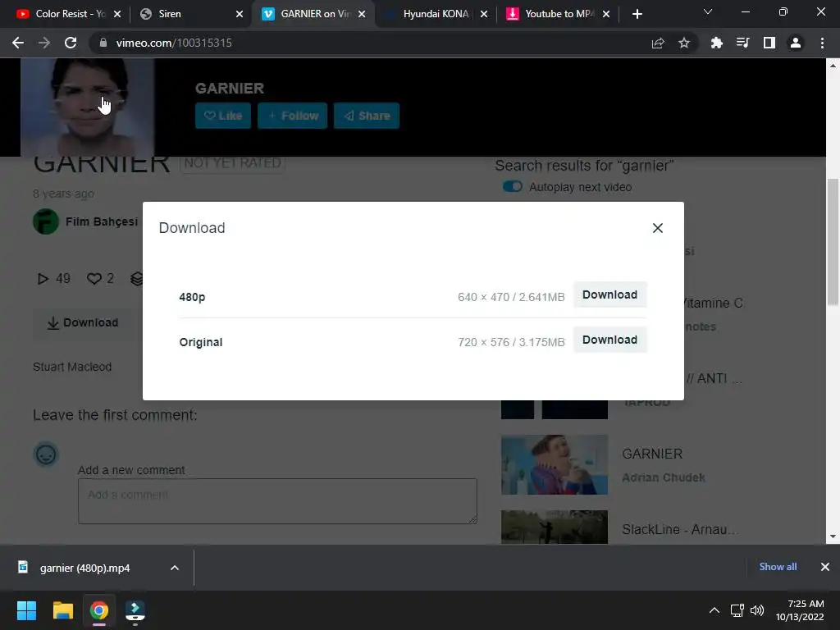Show hidden system tray icons

pyautogui.click(x=714, y=610)
